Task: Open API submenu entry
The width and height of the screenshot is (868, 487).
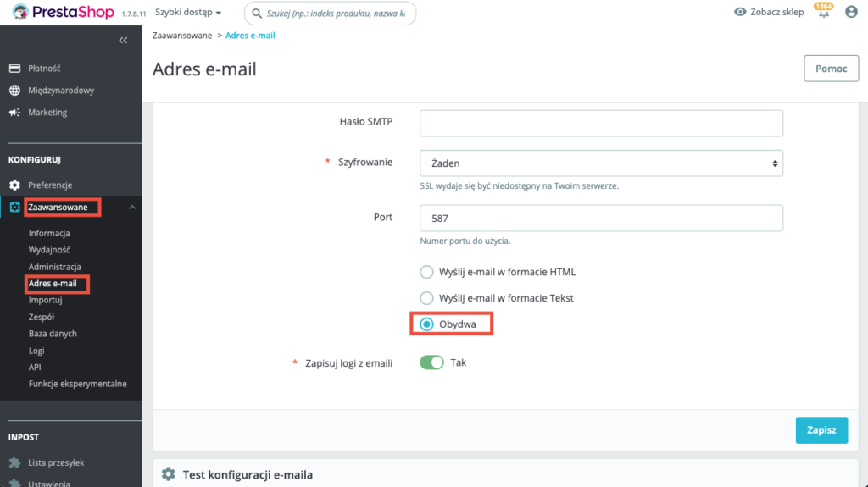Action: (35, 367)
